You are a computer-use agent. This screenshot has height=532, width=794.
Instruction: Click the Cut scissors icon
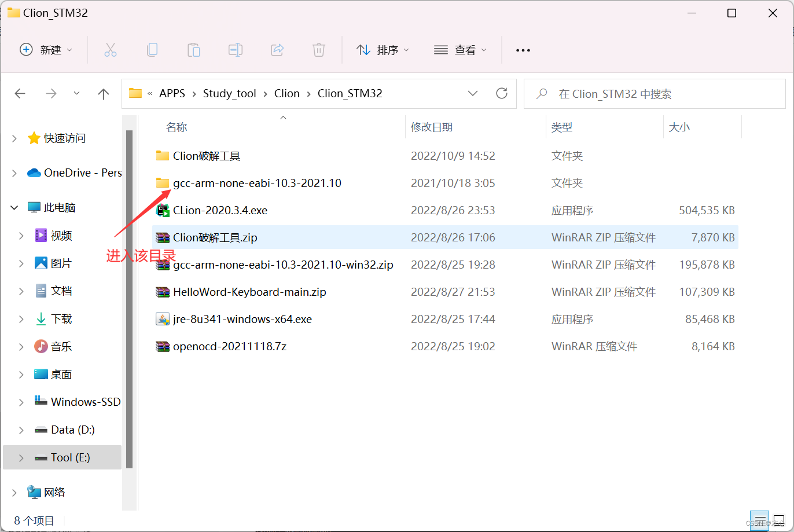coord(111,50)
